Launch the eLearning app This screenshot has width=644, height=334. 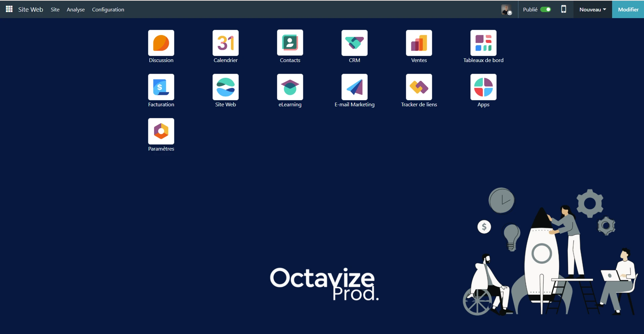[290, 87]
